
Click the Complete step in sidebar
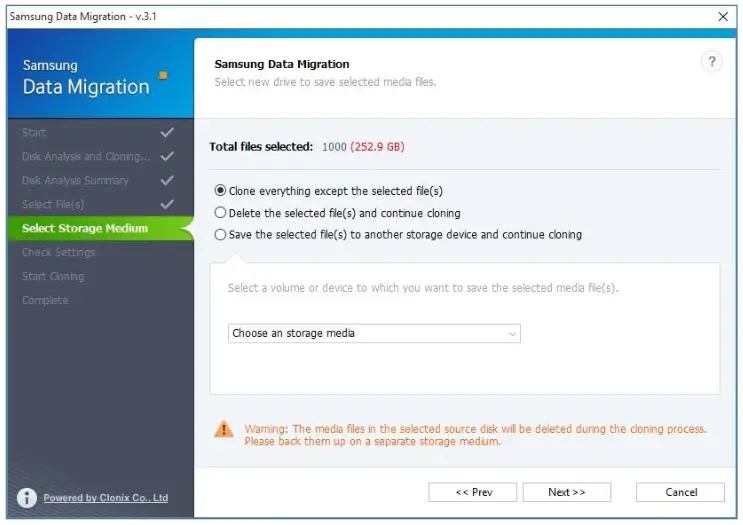(x=45, y=300)
